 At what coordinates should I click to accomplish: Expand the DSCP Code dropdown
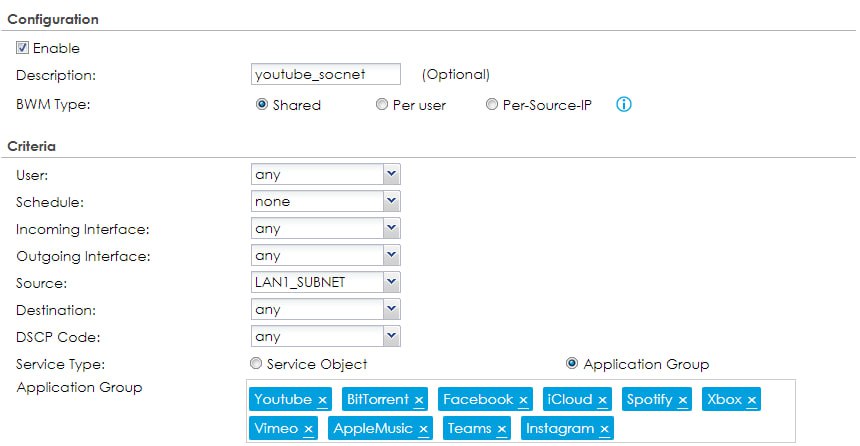point(391,337)
